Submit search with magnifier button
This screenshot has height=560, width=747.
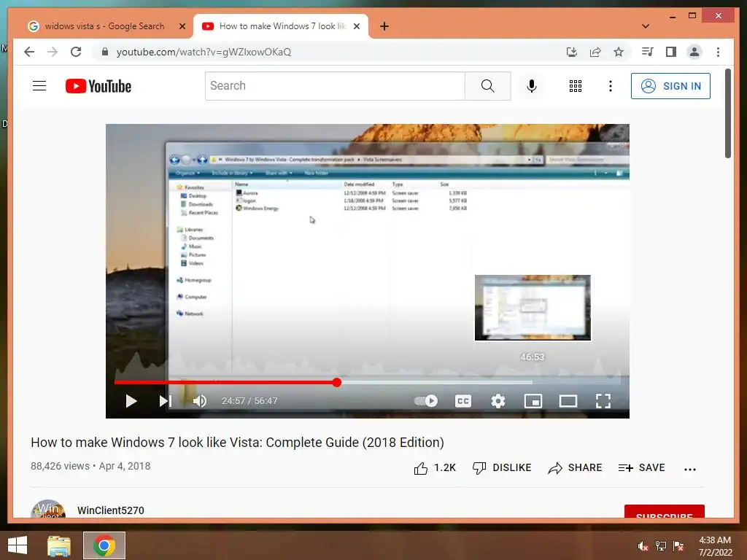(488, 86)
